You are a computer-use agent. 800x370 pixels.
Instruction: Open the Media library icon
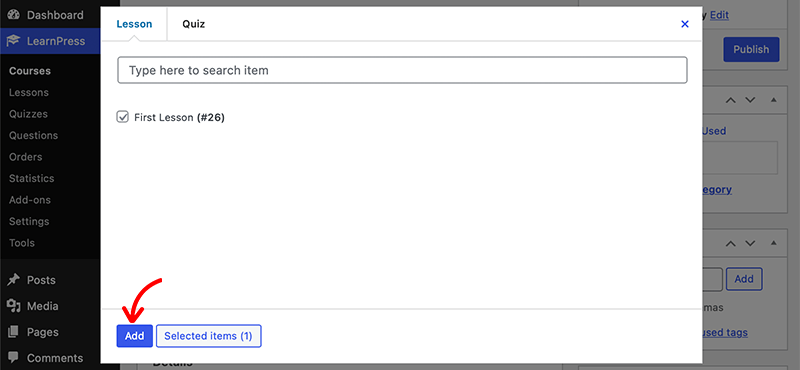tap(14, 306)
